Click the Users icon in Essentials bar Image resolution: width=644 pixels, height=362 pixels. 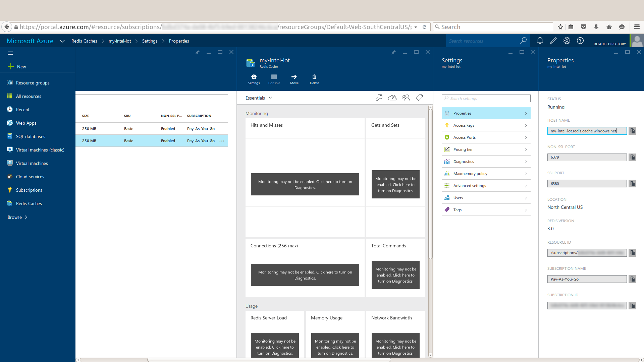tap(406, 98)
